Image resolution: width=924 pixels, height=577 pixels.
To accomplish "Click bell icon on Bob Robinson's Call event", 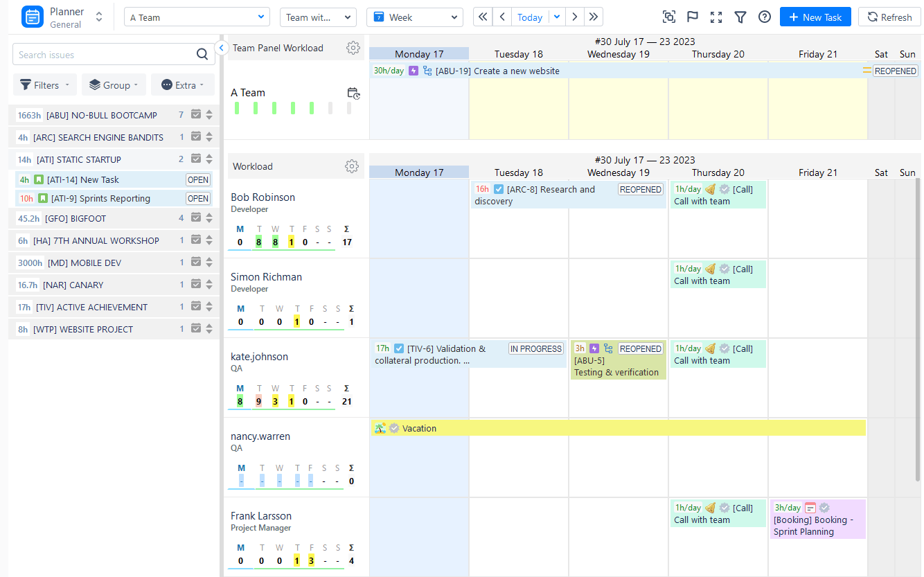I will (x=710, y=189).
